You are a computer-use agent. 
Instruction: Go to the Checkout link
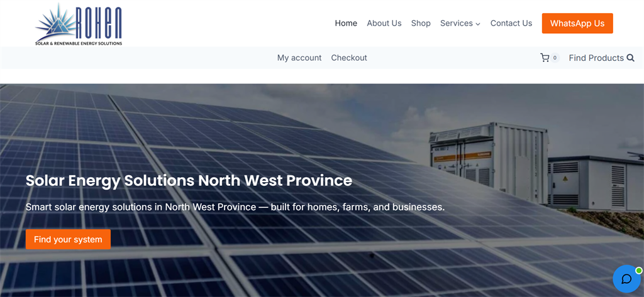(348, 58)
